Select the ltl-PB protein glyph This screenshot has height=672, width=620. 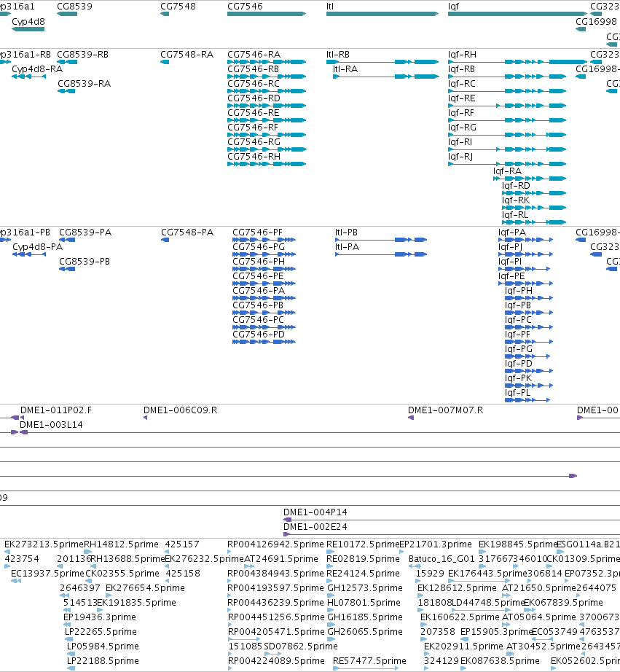(381, 240)
